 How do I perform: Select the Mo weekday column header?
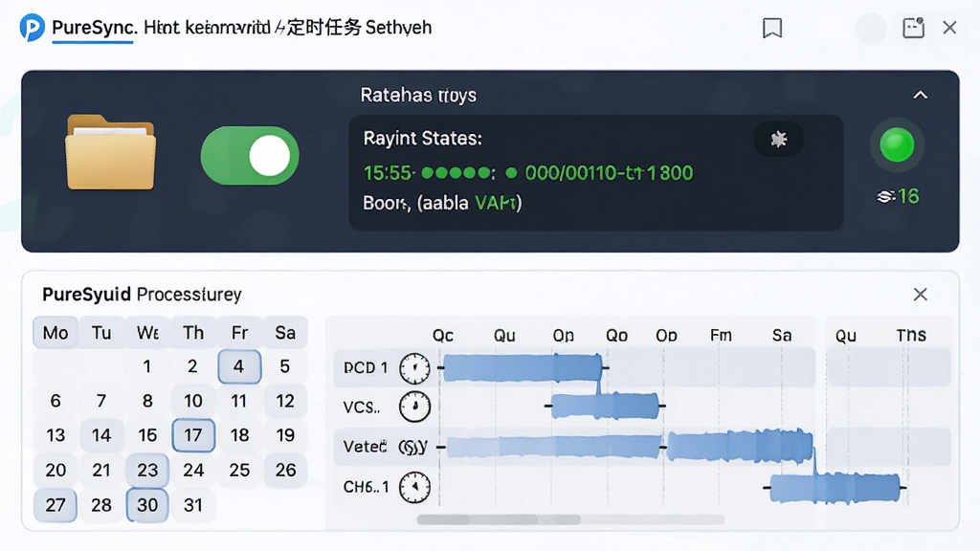[x=56, y=332]
